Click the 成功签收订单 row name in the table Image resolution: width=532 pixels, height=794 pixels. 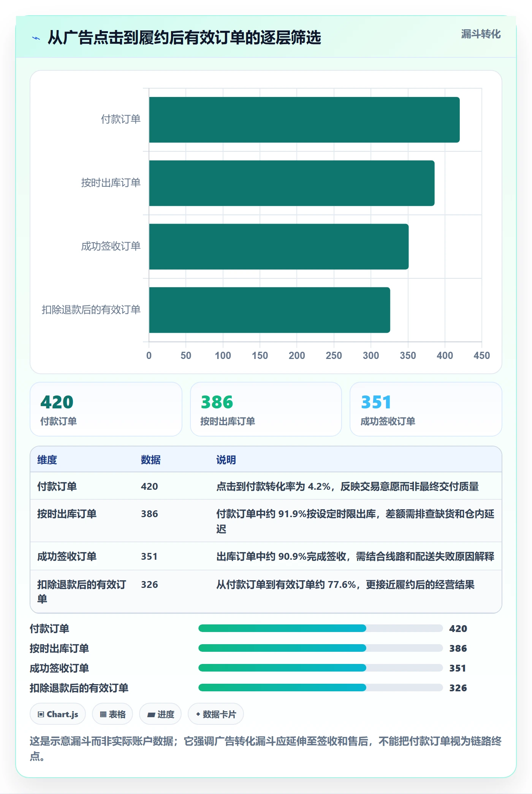(x=67, y=556)
